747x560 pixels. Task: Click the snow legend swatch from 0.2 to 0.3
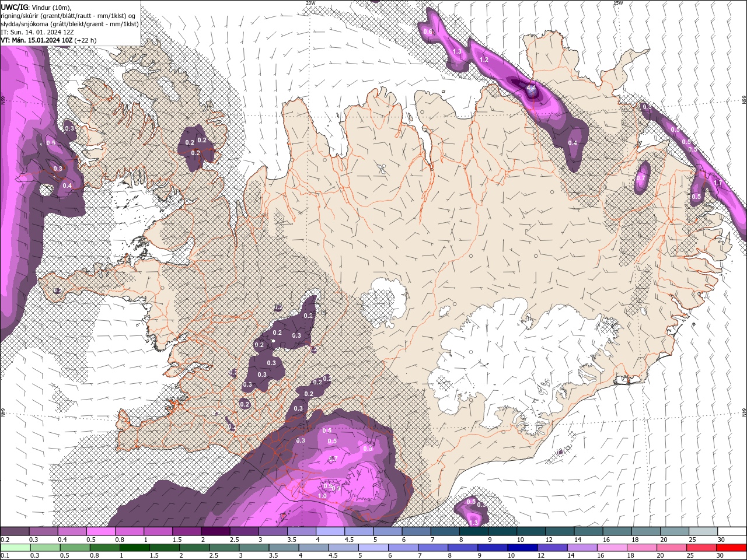(x=16, y=531)
